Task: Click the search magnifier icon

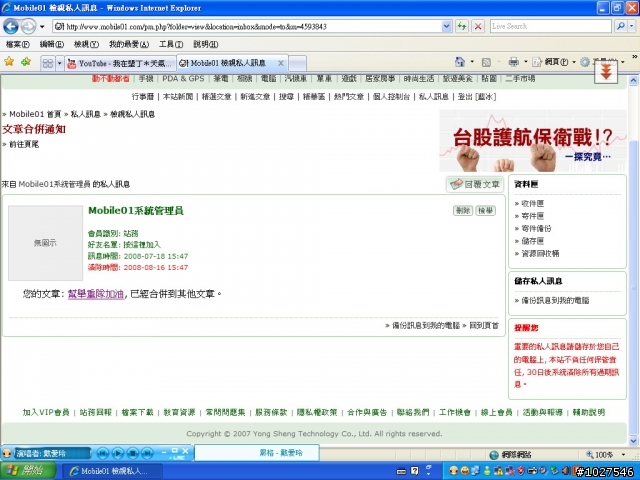Action: point(621,27)
